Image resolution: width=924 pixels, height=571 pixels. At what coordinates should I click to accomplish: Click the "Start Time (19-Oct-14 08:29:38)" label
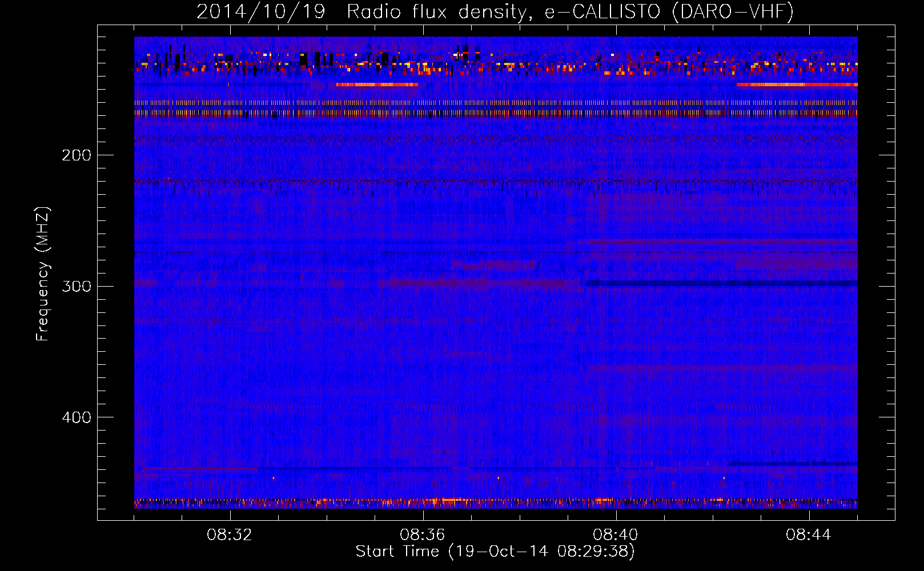pyautogui.click(x=495, y=552)
